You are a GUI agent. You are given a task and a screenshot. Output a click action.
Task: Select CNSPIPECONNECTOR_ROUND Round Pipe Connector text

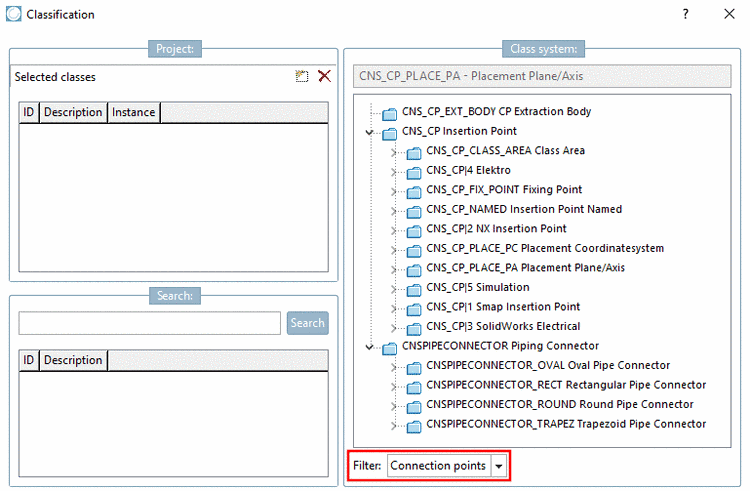(x=560, y=404)
